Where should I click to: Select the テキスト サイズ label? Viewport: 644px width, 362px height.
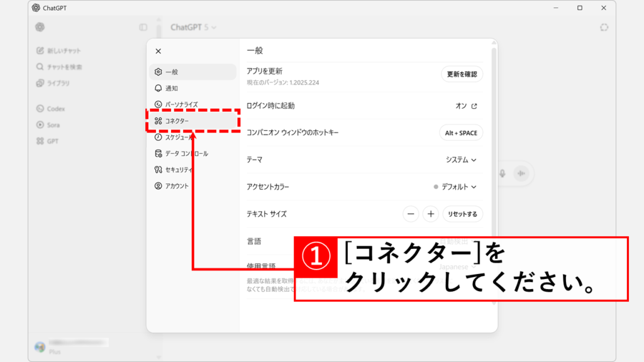click(x=267, y=214)
